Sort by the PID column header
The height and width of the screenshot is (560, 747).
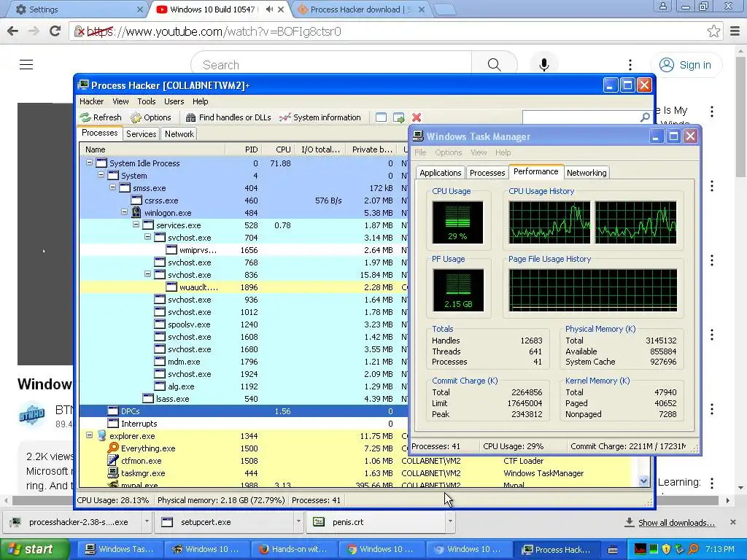point(244,149)
